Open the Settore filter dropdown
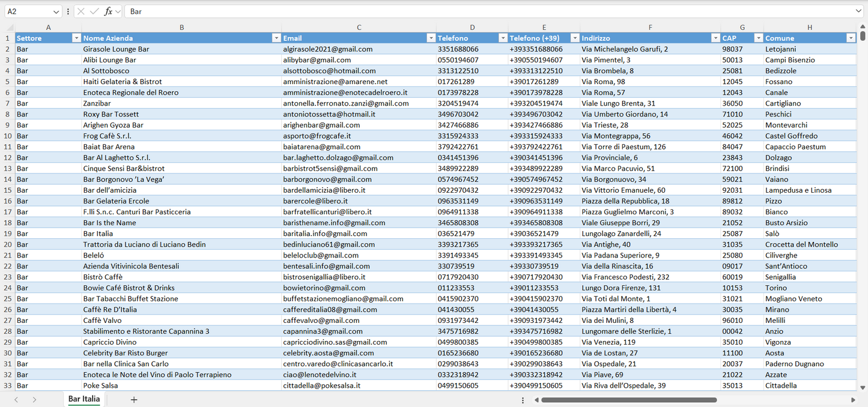The height and width of the screenshot is (407, 868). tap(76, 38)
